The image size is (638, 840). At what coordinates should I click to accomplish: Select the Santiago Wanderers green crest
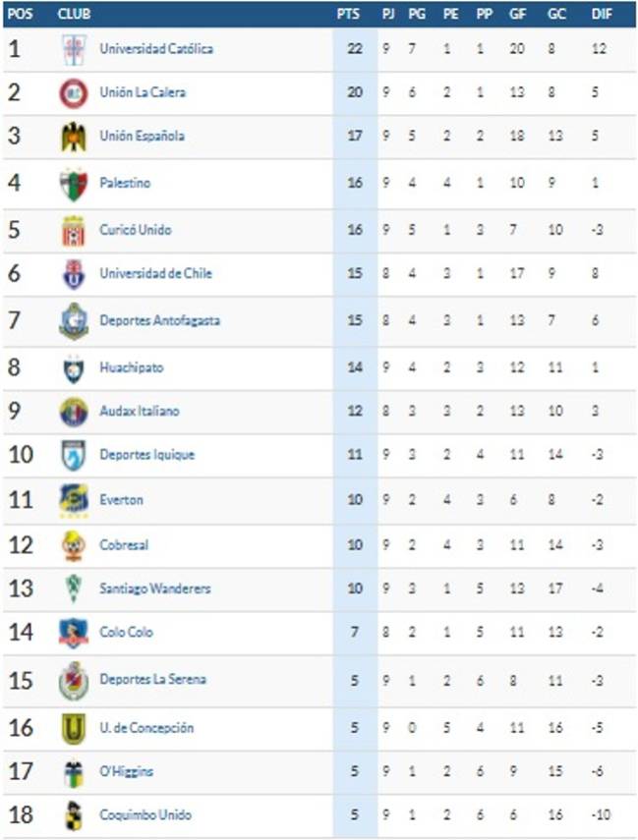(x=74, y=588)
